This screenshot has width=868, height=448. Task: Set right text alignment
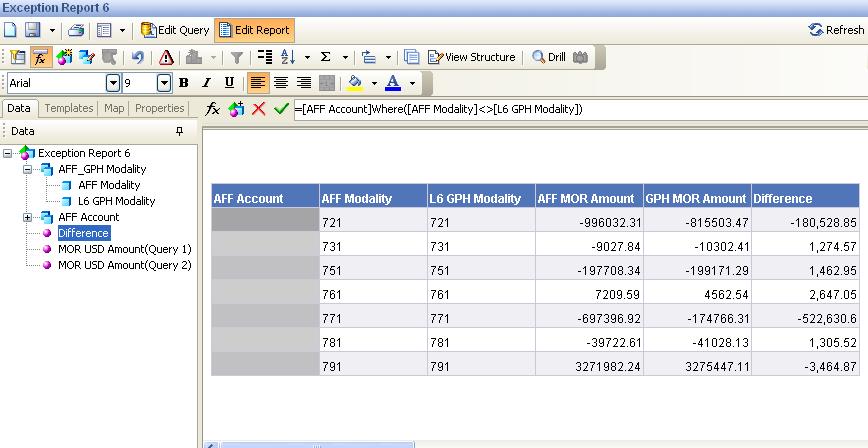(x=304, y=83)
